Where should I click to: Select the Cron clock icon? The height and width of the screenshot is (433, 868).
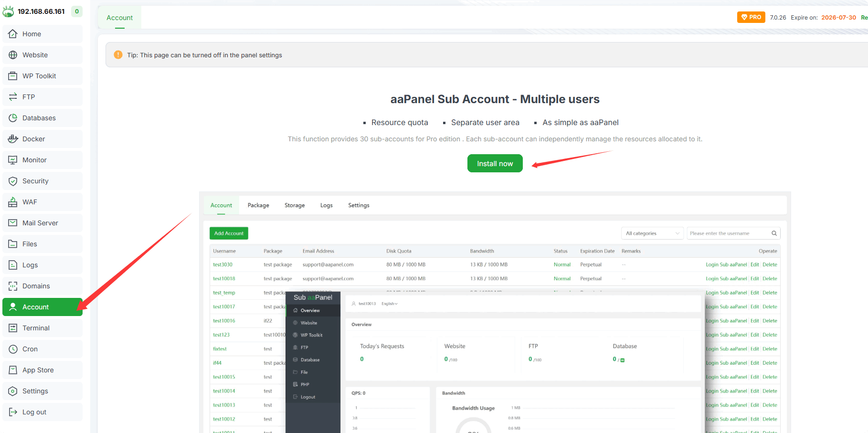[x=13, y=349]
